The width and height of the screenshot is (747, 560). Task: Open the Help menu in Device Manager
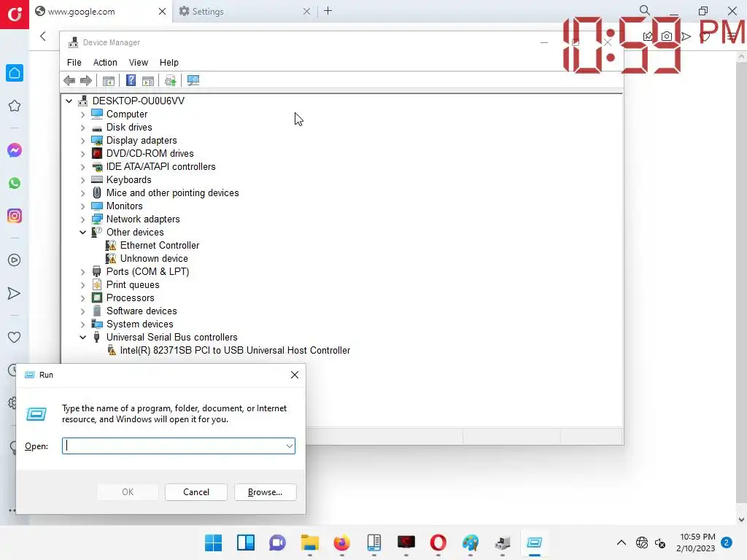tap(169, 63)
